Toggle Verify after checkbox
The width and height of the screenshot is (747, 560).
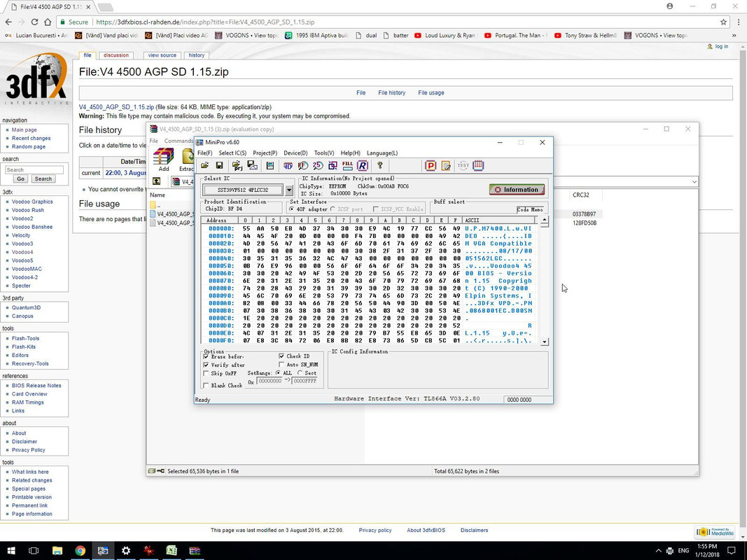207,365
